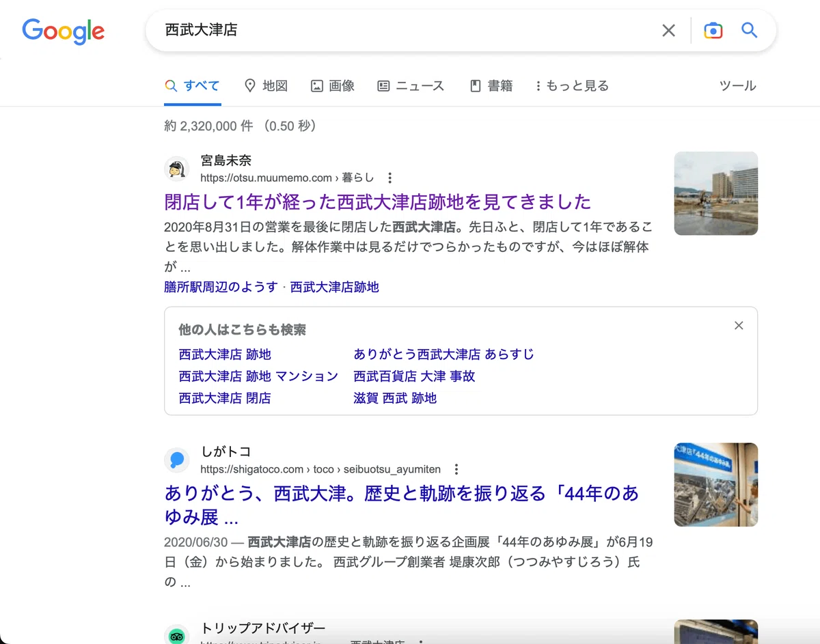The width and height of the screenshot is (820, 644).
Task: Search suggestion 西武百貨店 大津 事故
Action: point(414,376)
